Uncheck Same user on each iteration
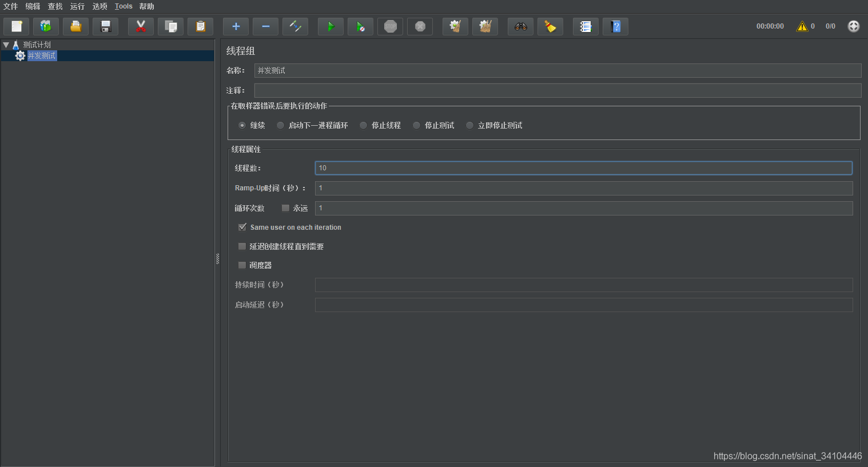The width and height of the screenshot is (868, 467). point(242,227)
